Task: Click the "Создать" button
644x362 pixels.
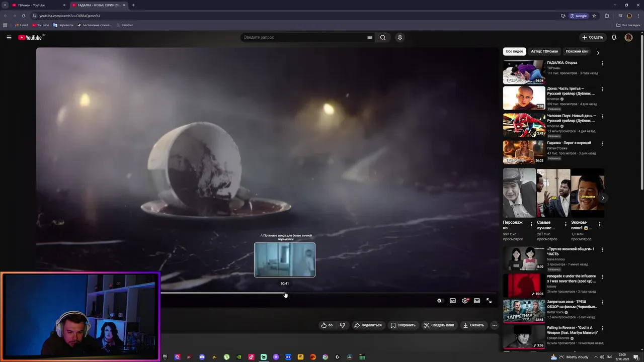Action: point(593,37)
